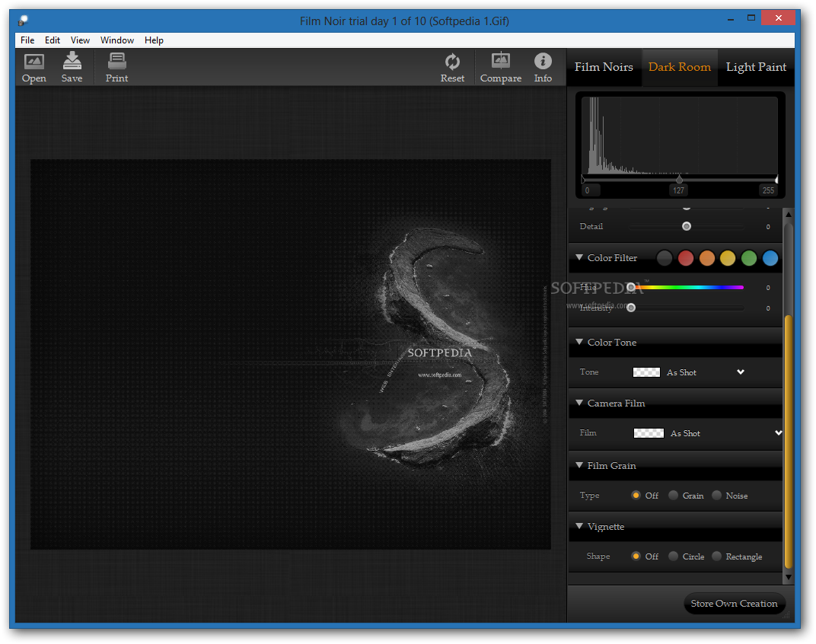Select the yellow color filter
The width and height of the screenshot is (816, 644).
click(728, 258)
